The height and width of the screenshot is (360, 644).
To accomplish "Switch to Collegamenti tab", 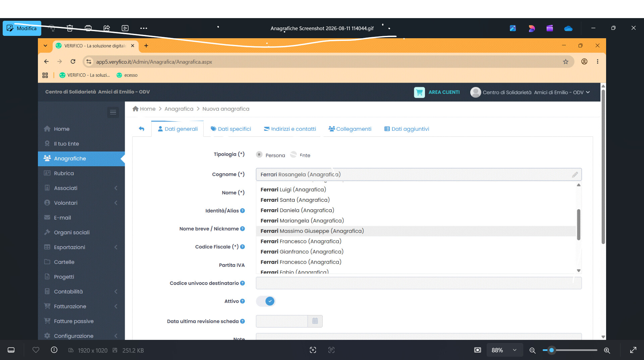I will (x=350, y=129).
